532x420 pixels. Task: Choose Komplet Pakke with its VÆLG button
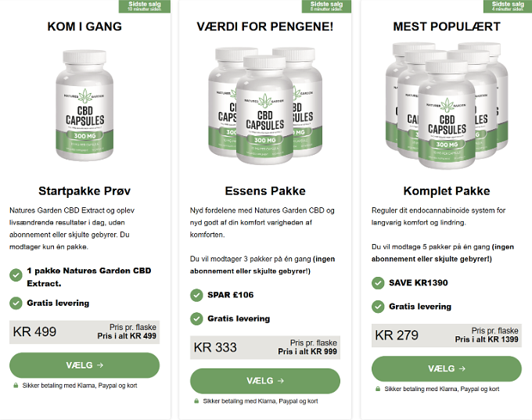[x=446, y=368]
